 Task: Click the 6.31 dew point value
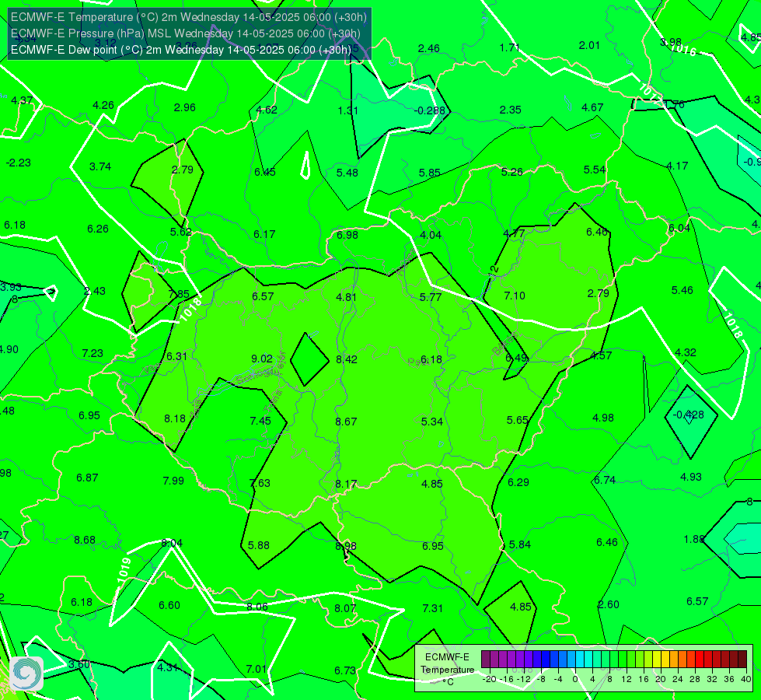pyautogui.click(x=176, y=356)
